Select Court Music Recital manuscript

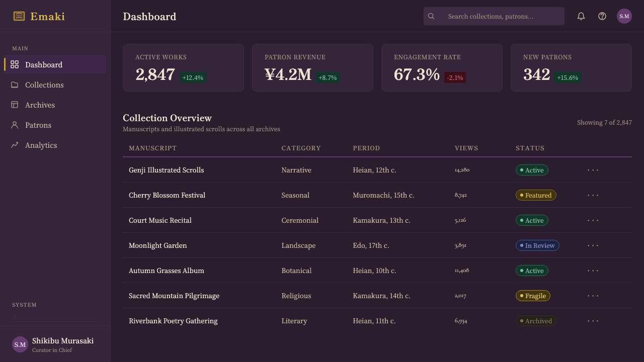click(160, 220)
